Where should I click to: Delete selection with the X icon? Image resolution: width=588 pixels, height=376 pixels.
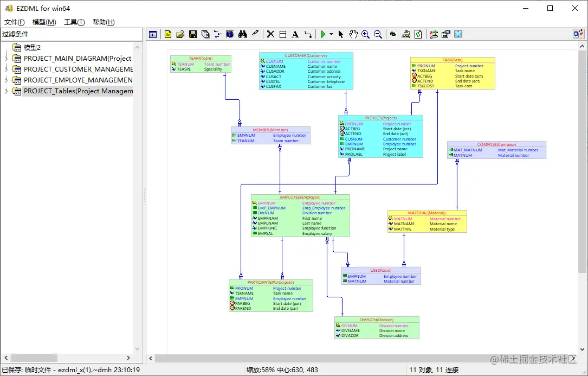click(270, 35)
